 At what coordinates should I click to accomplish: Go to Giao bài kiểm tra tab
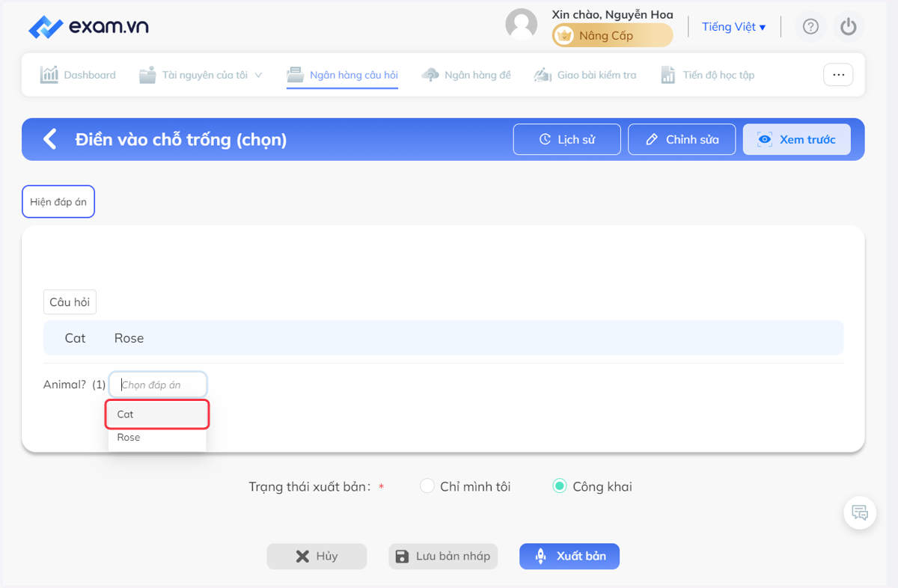click(x=585, y=75)
